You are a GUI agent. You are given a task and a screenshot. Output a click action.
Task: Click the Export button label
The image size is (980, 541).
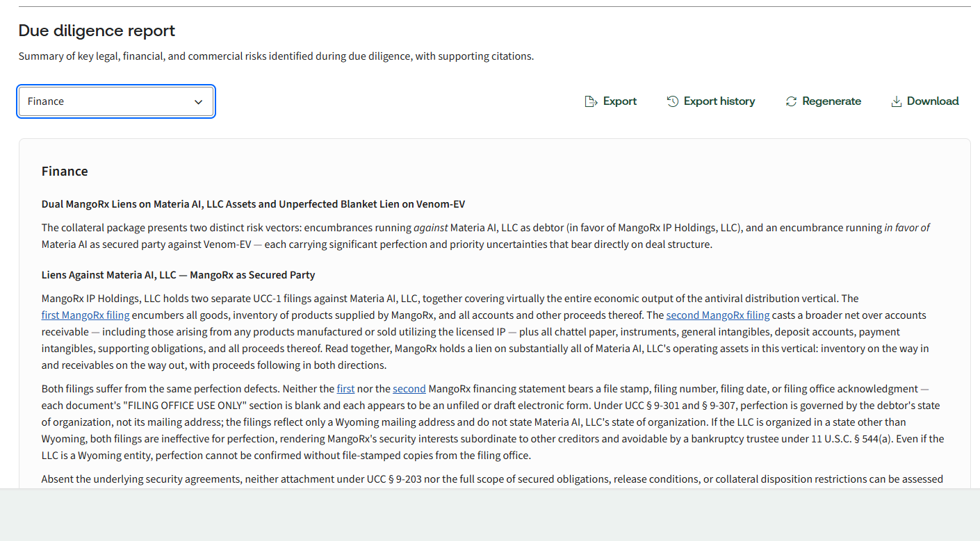[620, 101]
